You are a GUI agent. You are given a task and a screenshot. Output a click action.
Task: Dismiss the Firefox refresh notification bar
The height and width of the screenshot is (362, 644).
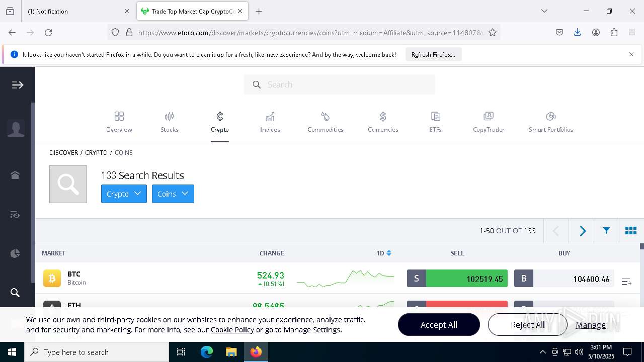coord(631,54)
